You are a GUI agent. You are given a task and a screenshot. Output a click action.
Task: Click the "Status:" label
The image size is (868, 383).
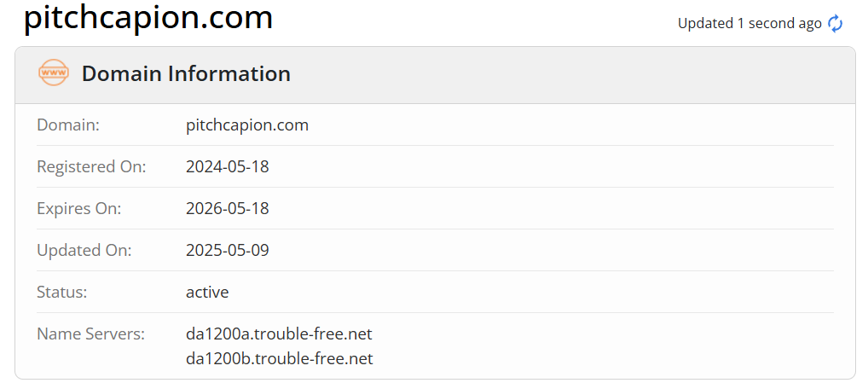(62, 293)
